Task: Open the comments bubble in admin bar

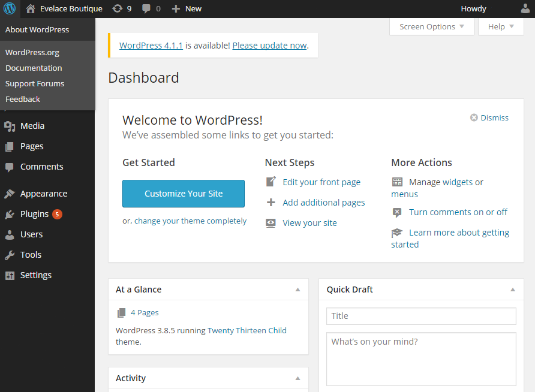Action: tap(146, 8)
